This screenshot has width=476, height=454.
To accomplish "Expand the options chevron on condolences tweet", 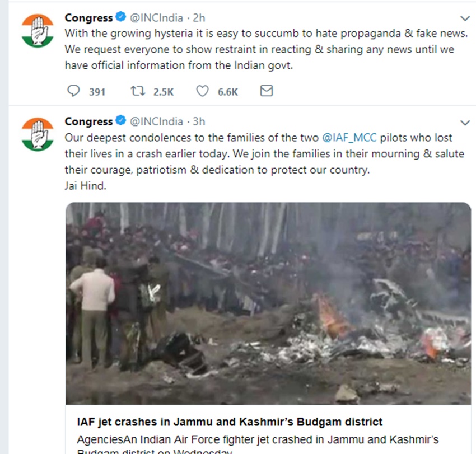I will 465,122.
